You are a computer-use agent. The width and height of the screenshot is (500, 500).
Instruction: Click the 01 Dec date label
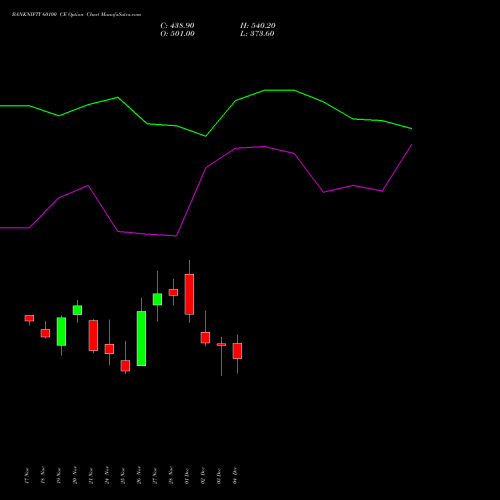[187, 475]
